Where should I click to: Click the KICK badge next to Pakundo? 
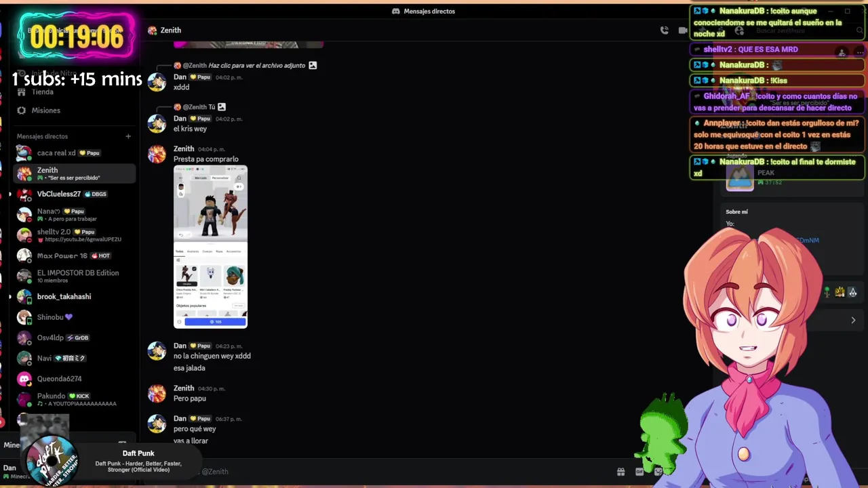point(79,396)
